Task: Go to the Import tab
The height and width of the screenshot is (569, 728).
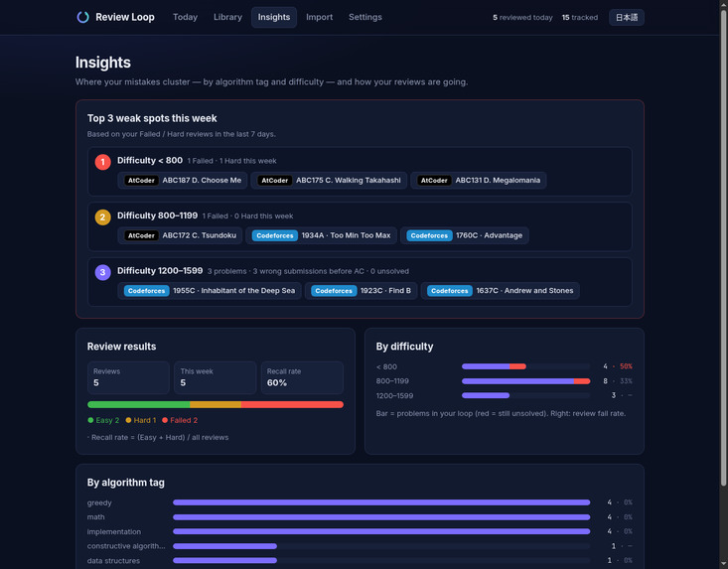Action: tap(320, 17)
